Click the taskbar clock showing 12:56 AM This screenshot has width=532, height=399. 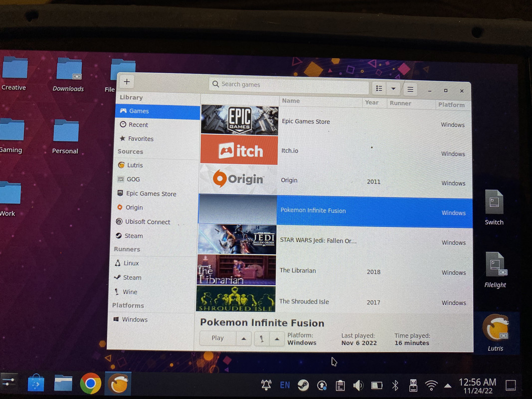(477, 386)
